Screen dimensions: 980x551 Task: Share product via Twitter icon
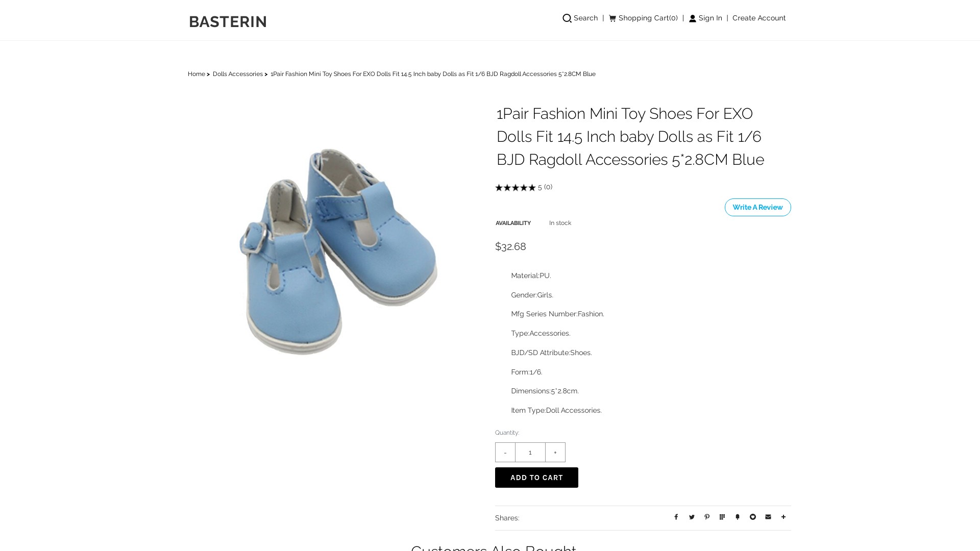pos(692,517)
